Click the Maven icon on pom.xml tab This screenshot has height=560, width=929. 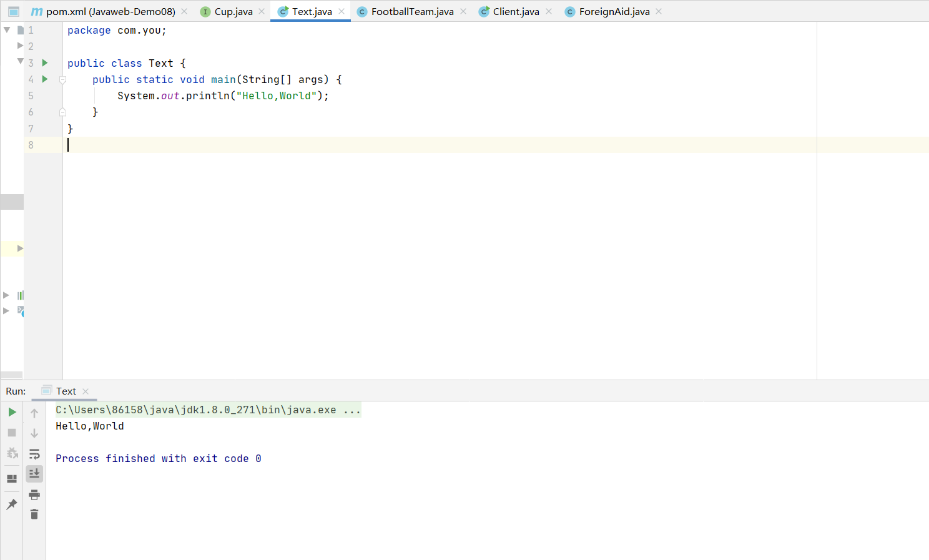click(37, 12)
